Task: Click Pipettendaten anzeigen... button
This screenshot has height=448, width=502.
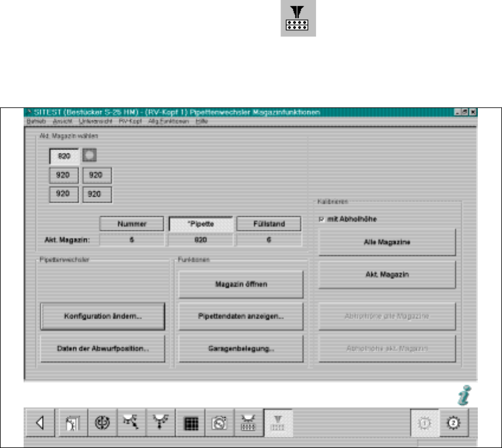Action: click(241, 316)
